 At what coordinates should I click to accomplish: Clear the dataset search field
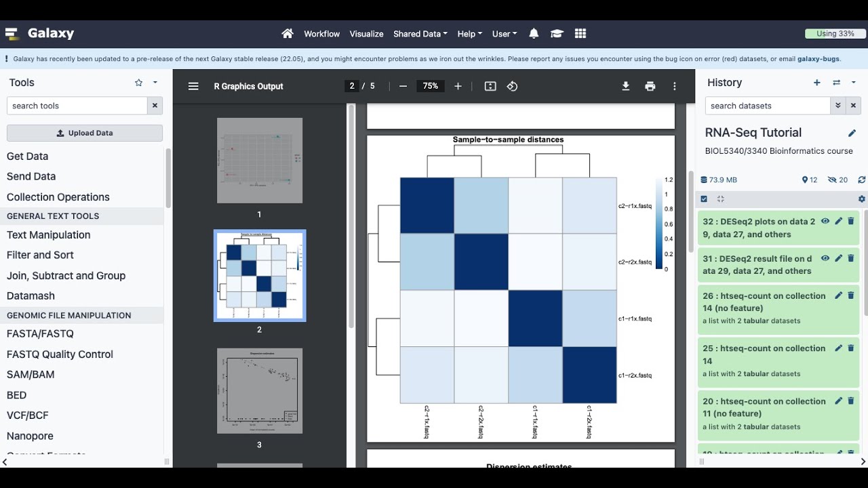coord(854,106)
